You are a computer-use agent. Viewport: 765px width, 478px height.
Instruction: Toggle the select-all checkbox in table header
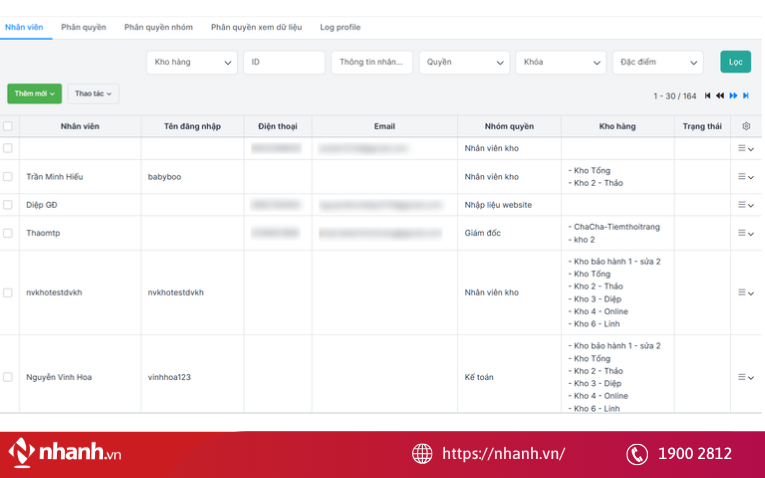8,126
